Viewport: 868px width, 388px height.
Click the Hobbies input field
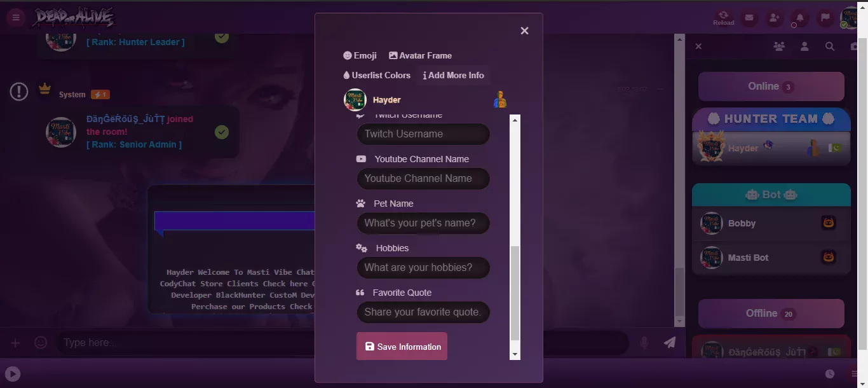423,267
